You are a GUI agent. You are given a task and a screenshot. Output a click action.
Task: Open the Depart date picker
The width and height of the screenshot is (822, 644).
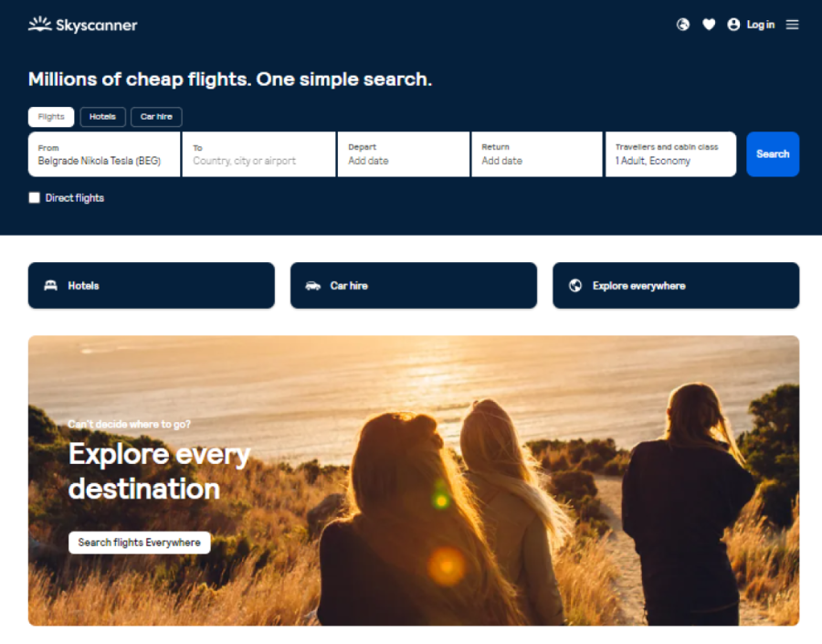click(x=403, y=154)
